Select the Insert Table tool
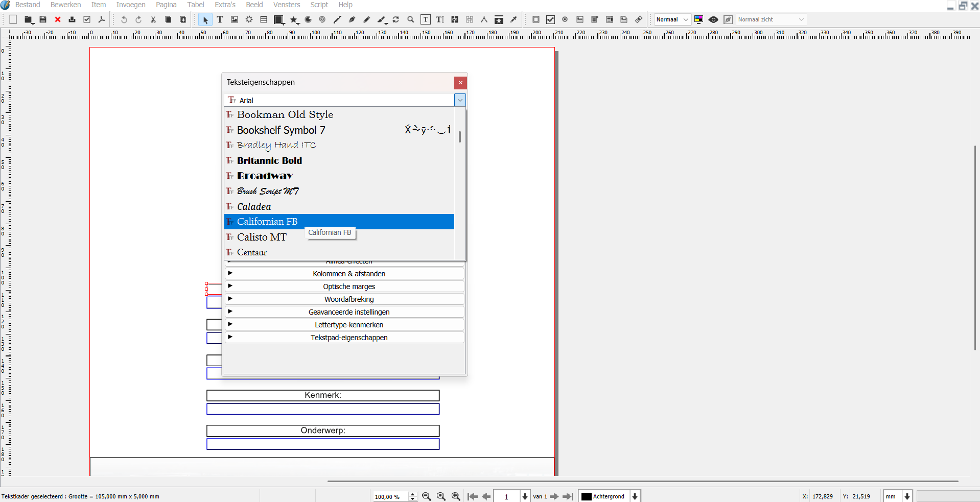The height and width of the screenshot is (502, 980). coord(264,19)
